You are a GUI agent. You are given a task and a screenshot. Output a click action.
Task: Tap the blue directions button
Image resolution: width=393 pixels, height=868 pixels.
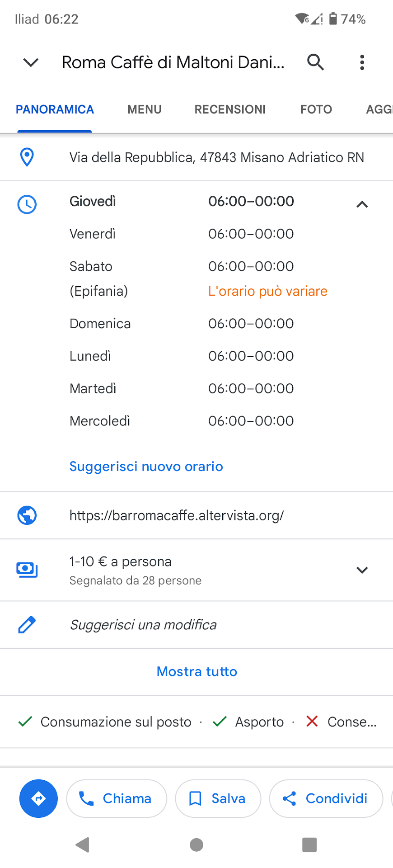coord(38,798)
